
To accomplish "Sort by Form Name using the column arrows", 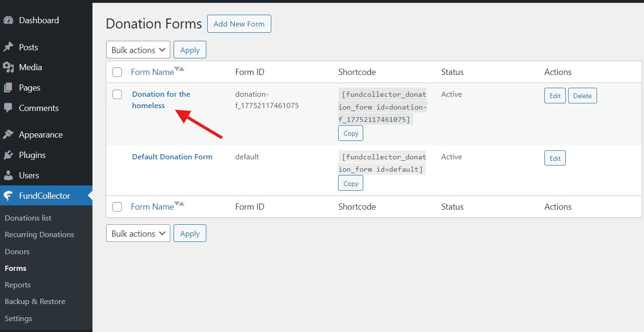I will (180, 69).
